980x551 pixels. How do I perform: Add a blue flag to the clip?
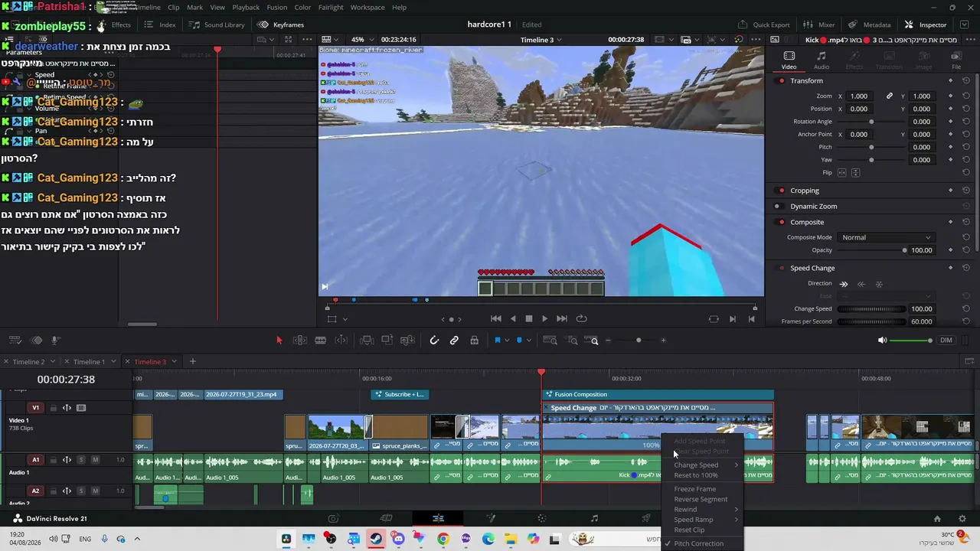pyautogui.click(x=497, y=341)
